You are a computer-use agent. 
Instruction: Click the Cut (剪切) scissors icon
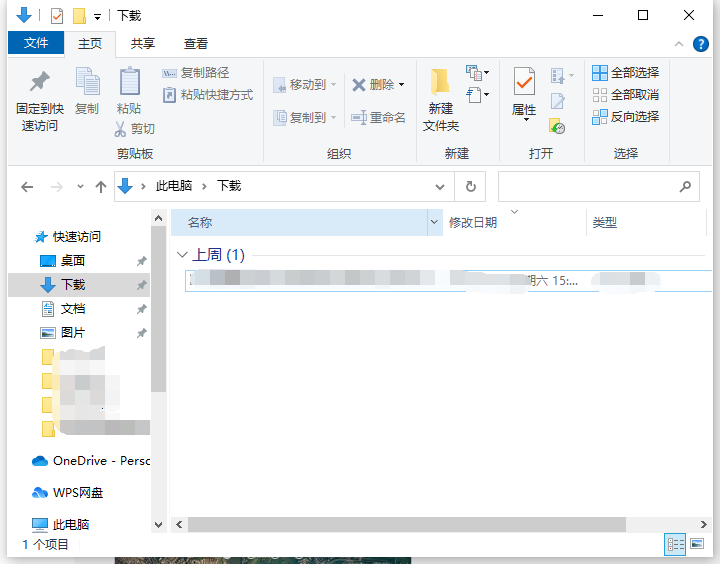pos(120,129)
